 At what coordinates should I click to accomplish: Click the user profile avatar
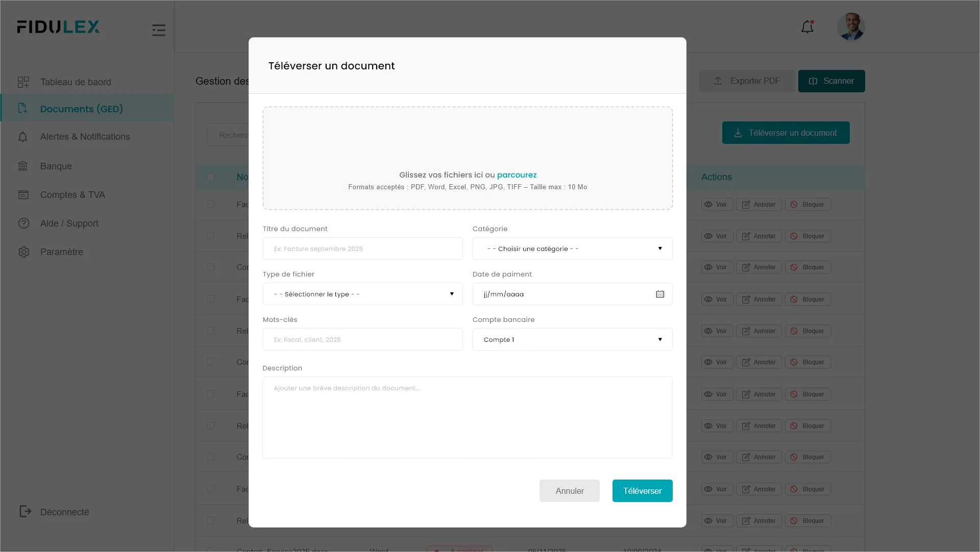pyautogui.click(x=850, y=27)
